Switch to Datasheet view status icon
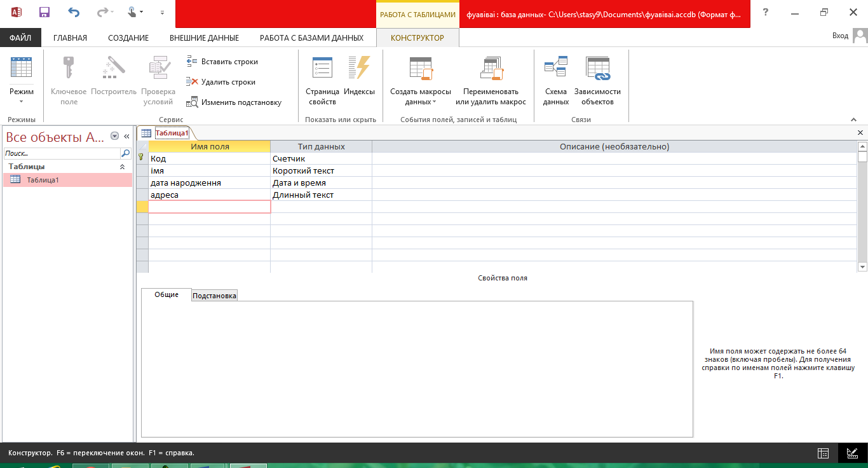868x468 pixels. (823, 453)
